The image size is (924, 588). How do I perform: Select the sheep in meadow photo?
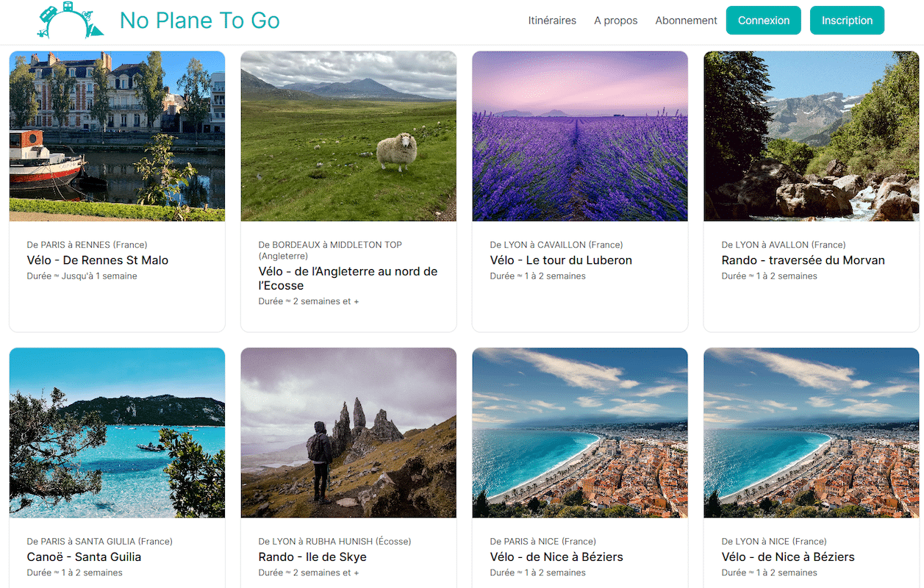pyautogui.click(x=348, y=136)
